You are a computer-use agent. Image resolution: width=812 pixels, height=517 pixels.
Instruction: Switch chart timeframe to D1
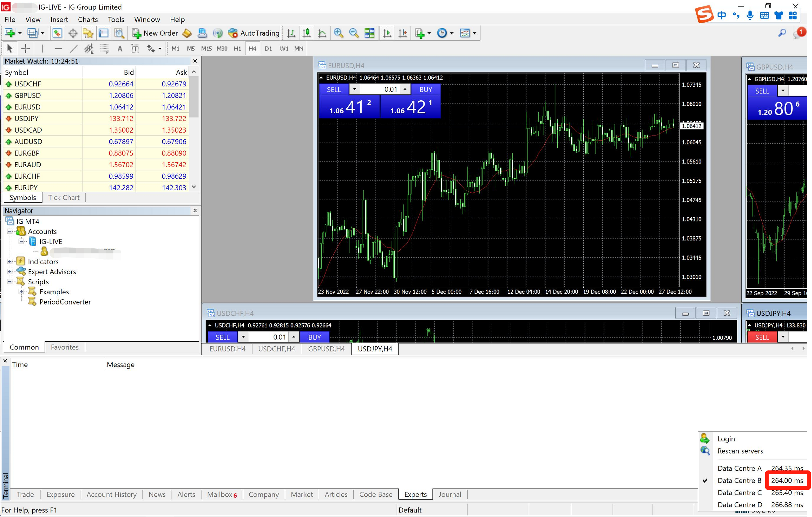268,49
